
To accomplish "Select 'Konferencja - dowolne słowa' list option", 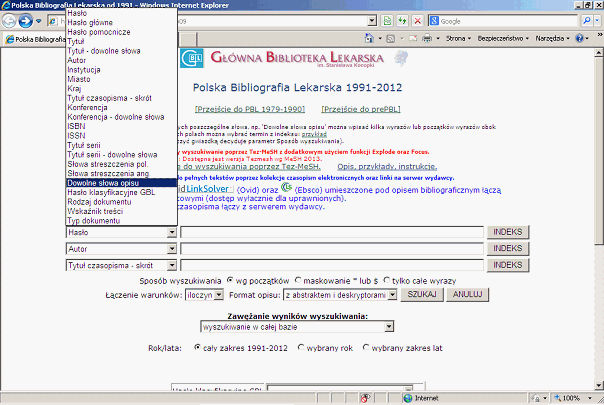I will coord(121,117).
